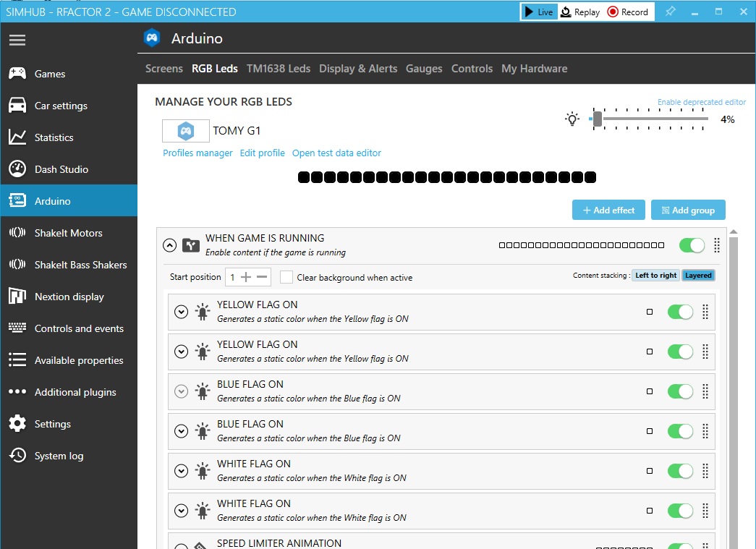Toggle the second Blue Flag On switch
Viewport: 756px width, 549px height.
point(680,431)
